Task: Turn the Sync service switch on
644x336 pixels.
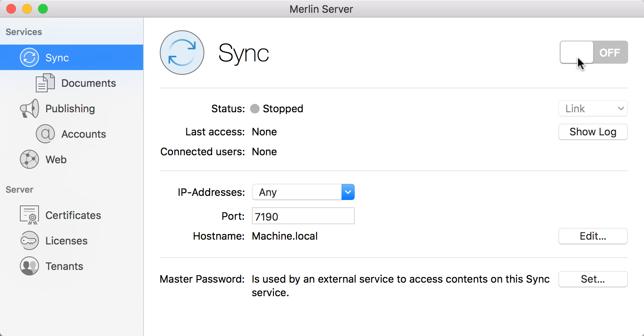Action: (x=594, y=52)
